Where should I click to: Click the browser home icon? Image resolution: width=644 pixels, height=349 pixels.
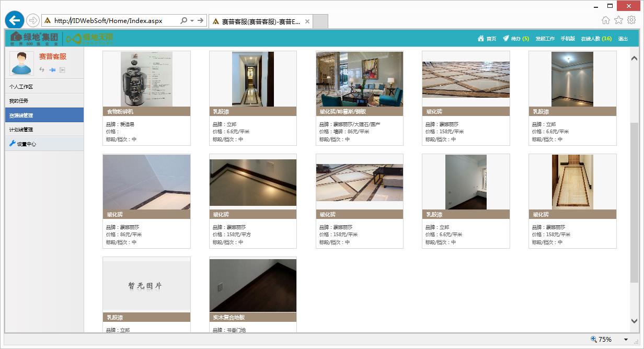pyautogui.click(x=606, y=20)
